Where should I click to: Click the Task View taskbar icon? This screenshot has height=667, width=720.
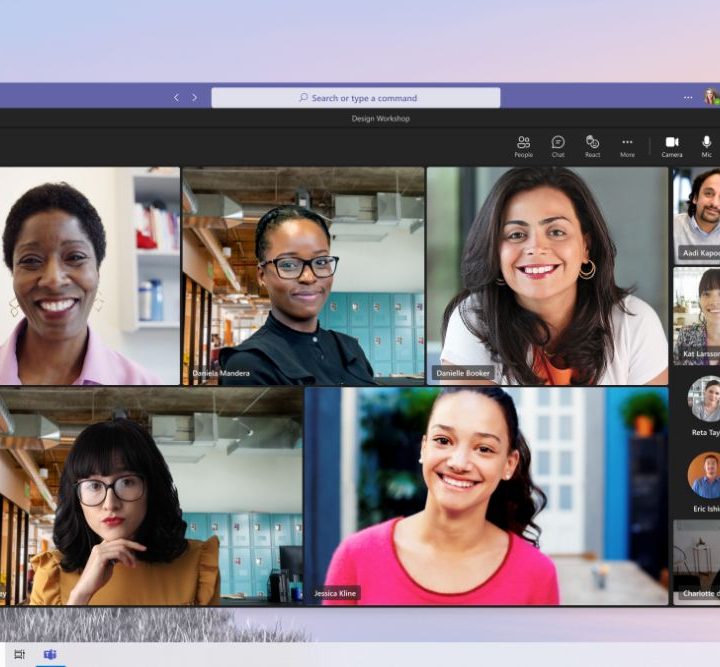pos(20,655)
